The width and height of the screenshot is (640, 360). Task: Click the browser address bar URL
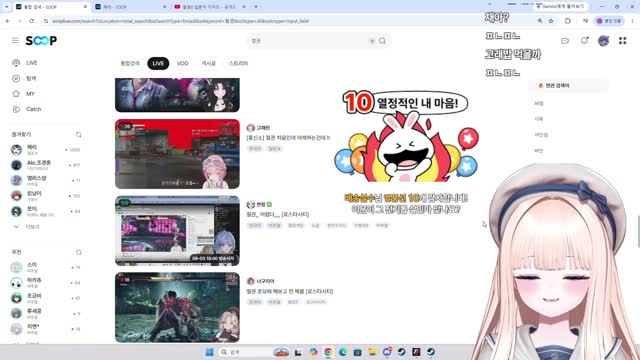click(x=180, y=21)
